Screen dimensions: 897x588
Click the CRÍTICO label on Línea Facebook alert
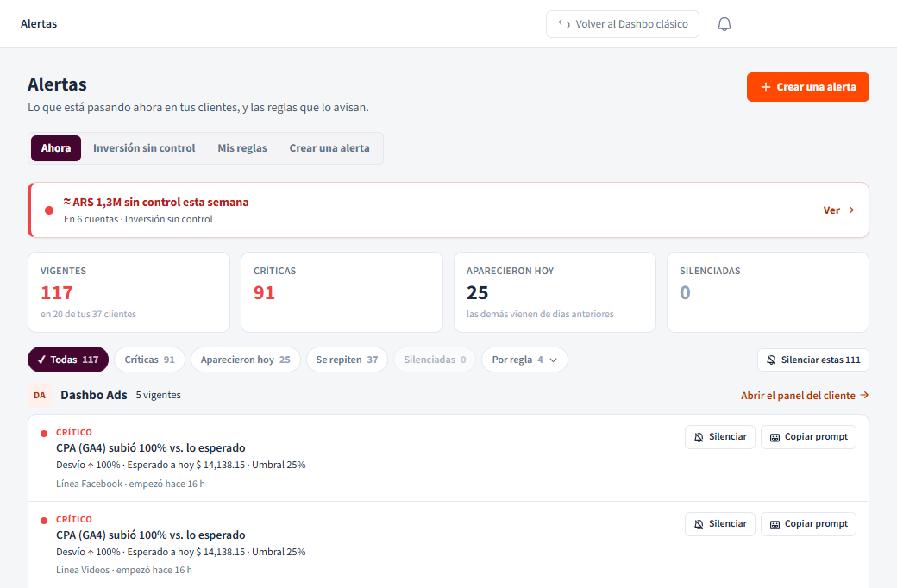(74, 433)
